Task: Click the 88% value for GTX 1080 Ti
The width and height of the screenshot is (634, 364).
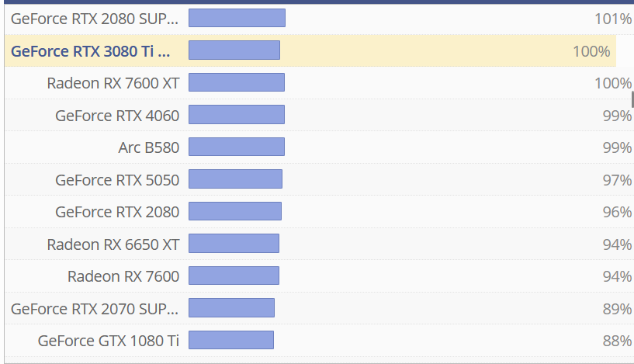Action: point(617,341)
